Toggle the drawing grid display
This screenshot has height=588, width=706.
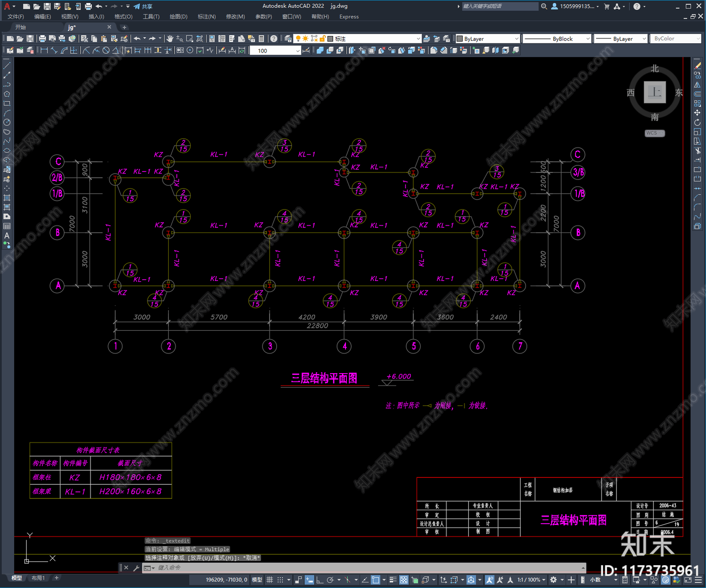coord(270,580)
